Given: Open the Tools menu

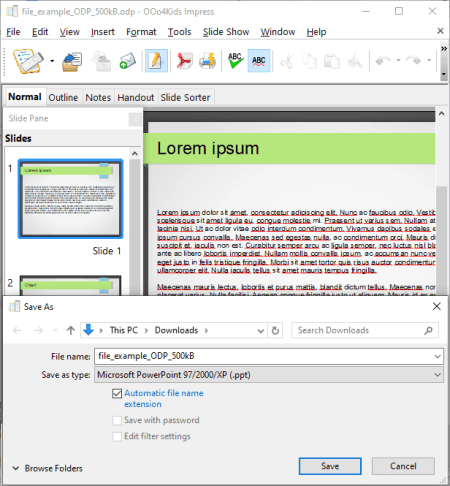Looking at the screenshot, I should pyautogui.click(x=180, y=32).
